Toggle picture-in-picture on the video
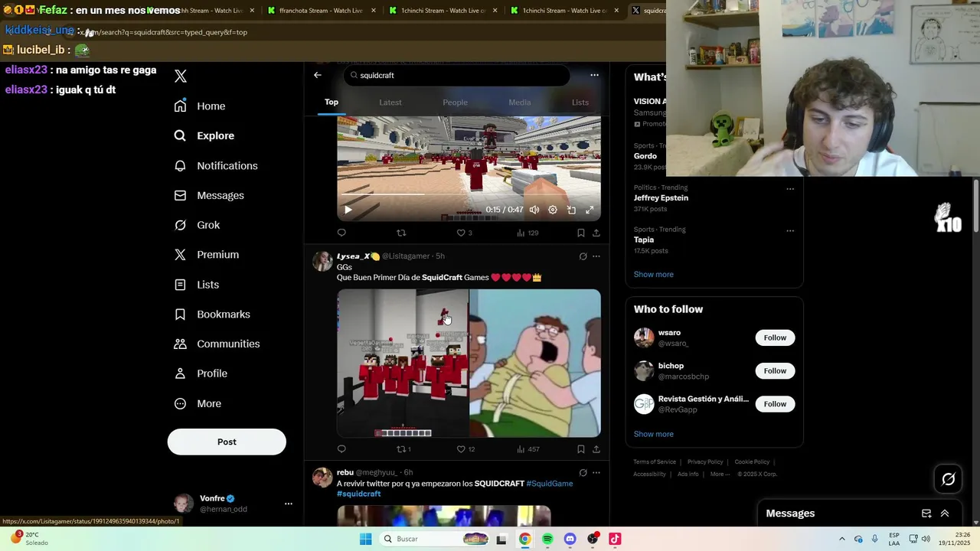The image size is (980, 551). (x=571, y=210)
